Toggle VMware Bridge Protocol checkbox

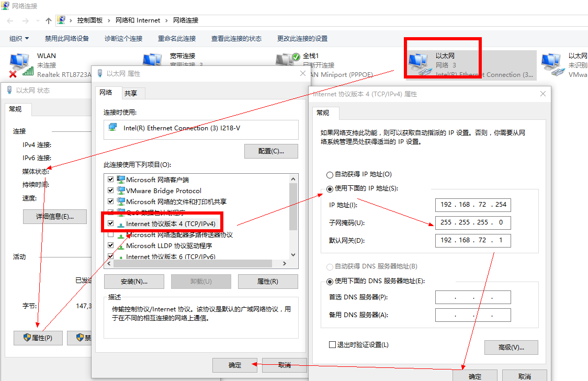[110, 190]
